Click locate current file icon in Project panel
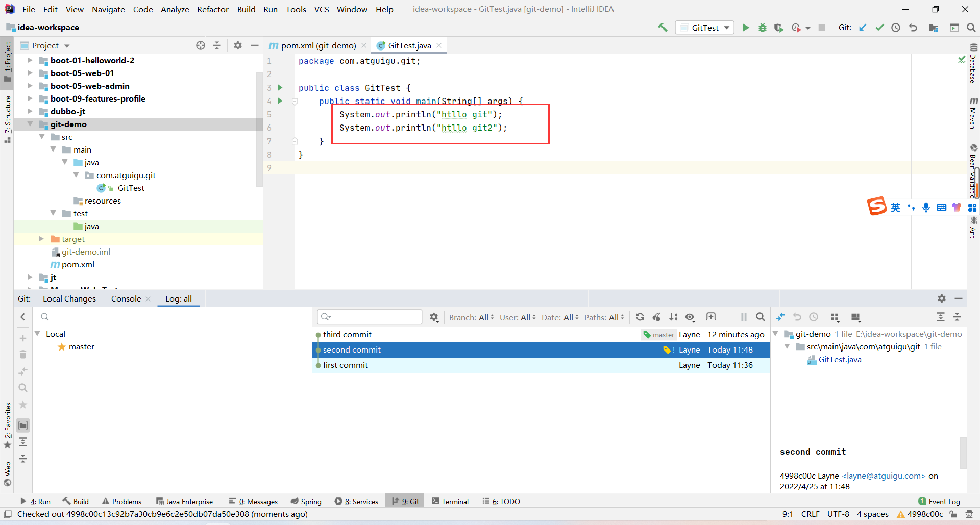980x525 pixels. tap(201, 45)
